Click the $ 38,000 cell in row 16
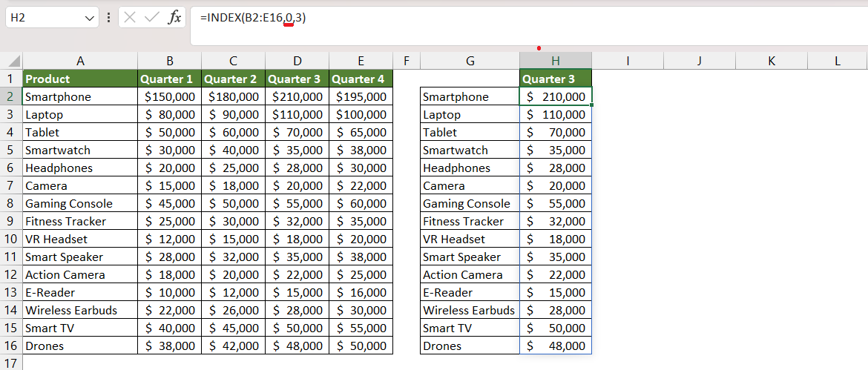868x370 pixels. point(170,346)
